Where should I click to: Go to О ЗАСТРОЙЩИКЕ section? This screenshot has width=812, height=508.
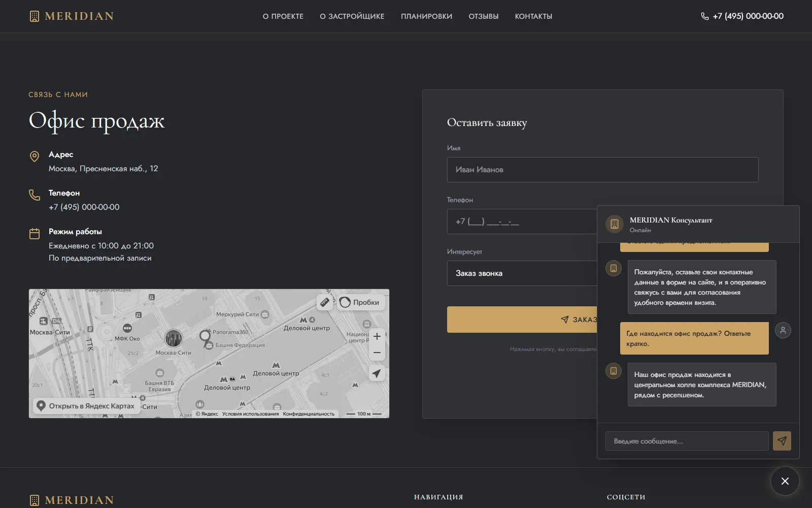(352, 16)
